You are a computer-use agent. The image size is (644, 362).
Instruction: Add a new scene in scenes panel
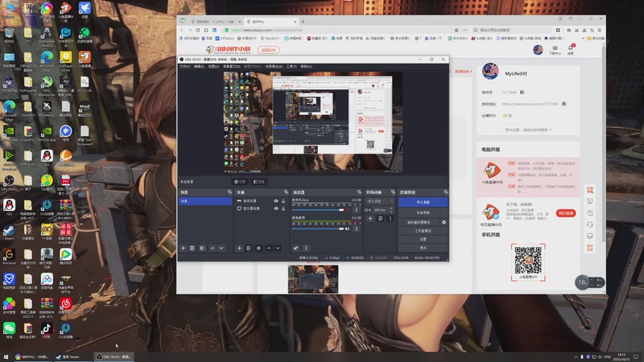click(x=184, y=248)
